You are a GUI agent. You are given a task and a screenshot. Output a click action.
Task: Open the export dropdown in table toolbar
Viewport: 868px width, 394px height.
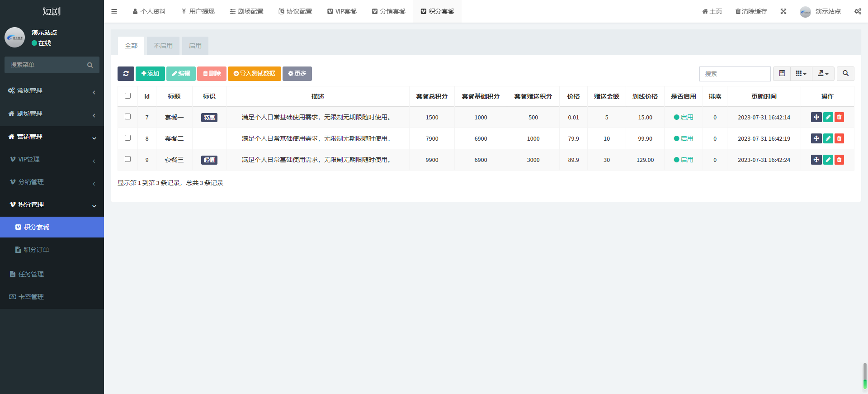coord(823,74)
